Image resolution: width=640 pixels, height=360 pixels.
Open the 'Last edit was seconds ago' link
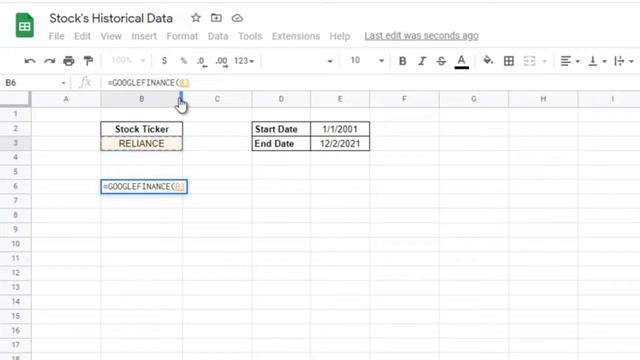coord(421,36)
